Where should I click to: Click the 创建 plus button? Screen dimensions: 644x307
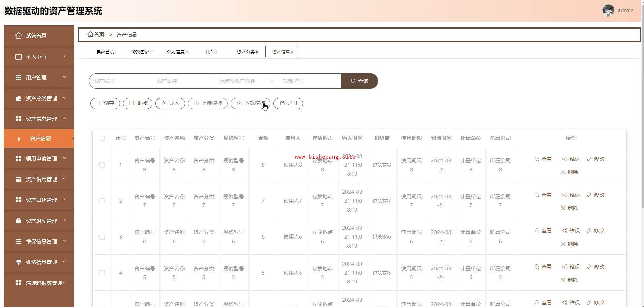pos(105,103)
